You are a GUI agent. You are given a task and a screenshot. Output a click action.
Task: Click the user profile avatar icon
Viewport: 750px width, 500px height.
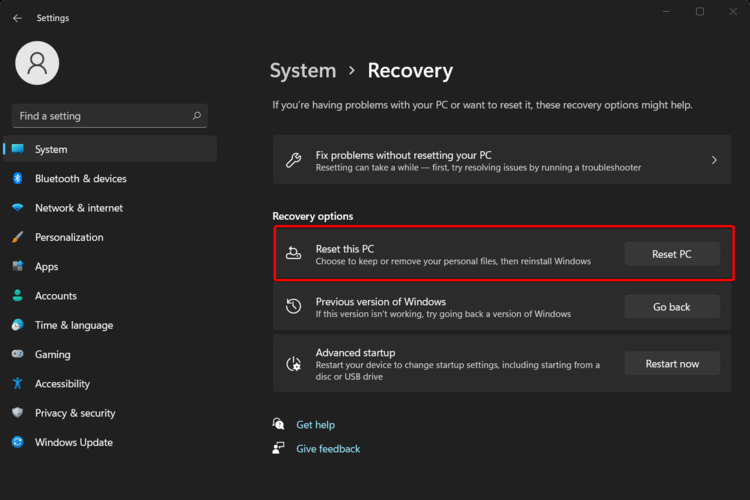click(37, 63)
